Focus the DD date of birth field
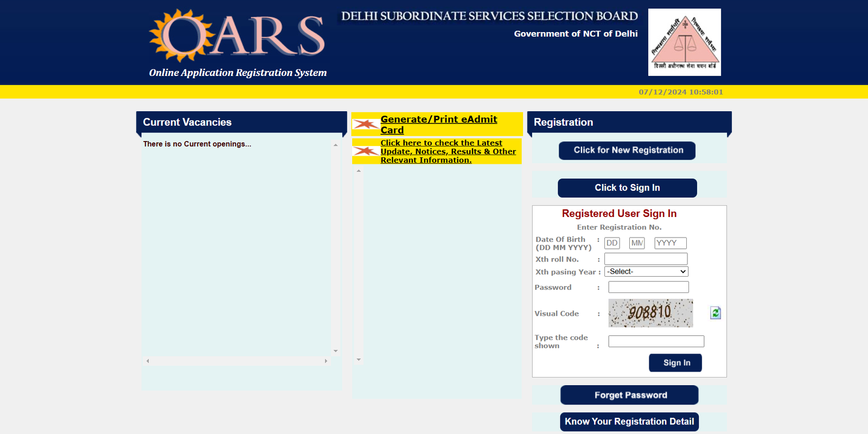868x434 pixels. coord(612,243)
